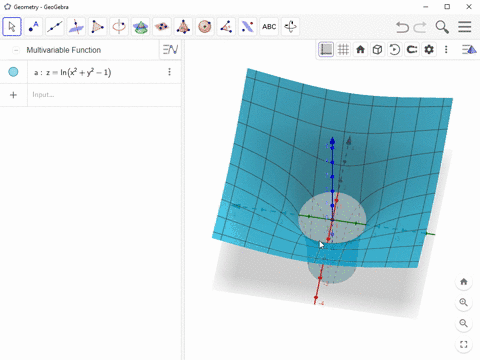Select the Reflect about plane tool

tap(247, 27)
